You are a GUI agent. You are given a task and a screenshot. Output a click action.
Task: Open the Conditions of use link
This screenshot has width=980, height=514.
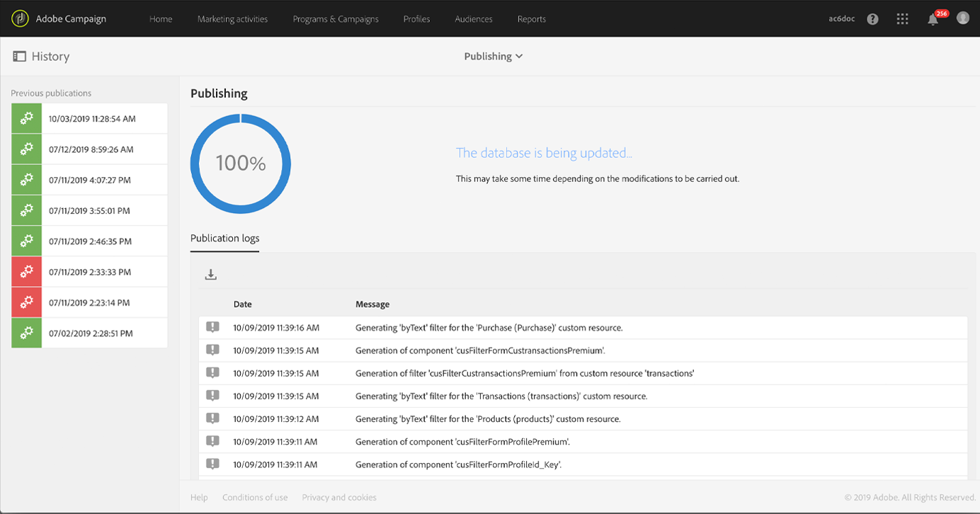255,498
